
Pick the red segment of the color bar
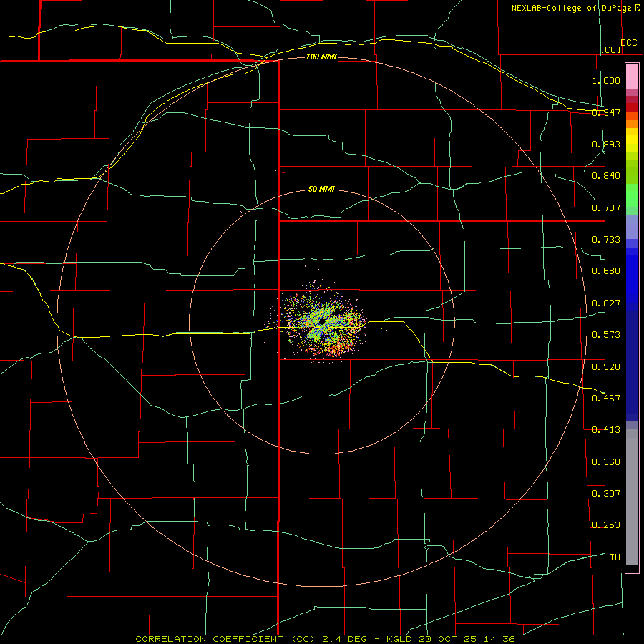tap(632, 107)
